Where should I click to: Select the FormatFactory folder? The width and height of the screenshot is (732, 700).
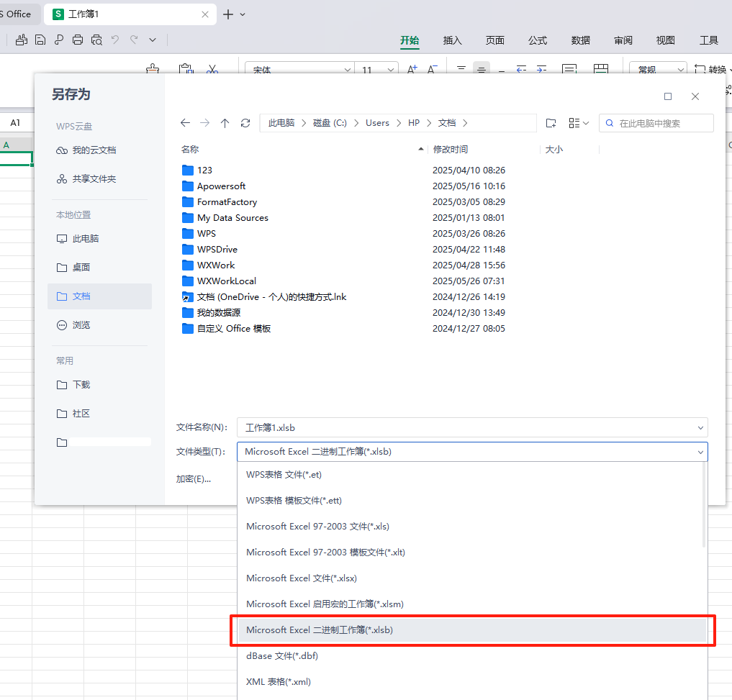227,202
